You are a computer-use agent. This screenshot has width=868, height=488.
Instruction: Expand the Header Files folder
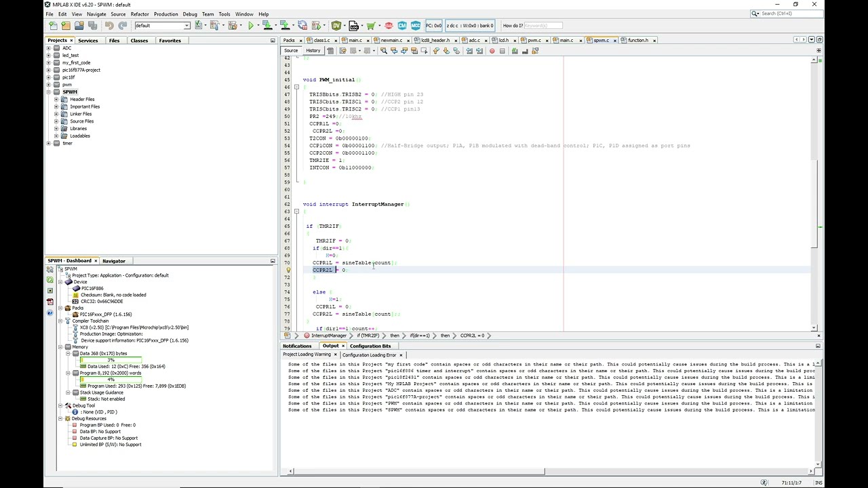tap(56, 100)
